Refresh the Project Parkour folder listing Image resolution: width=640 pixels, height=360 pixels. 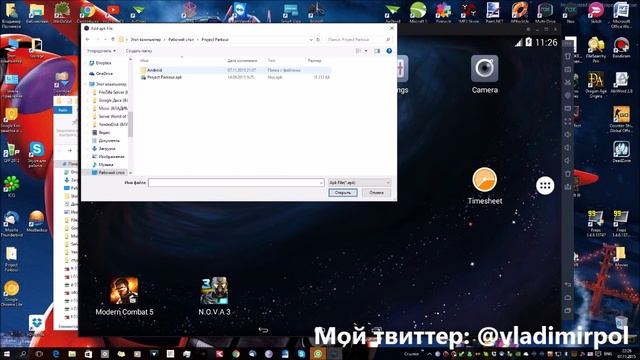coord(318,40)
